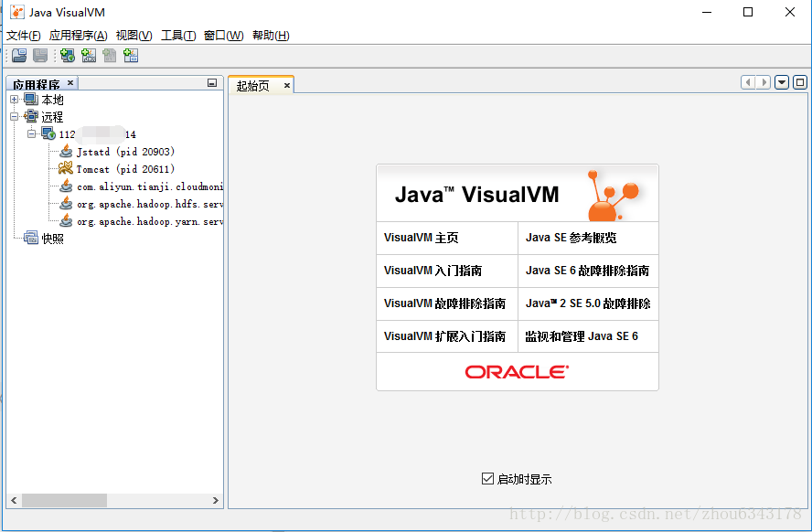Click the scrollbar left arrow
This screenshot has height=532, width=812.
(x=14, y=500)
